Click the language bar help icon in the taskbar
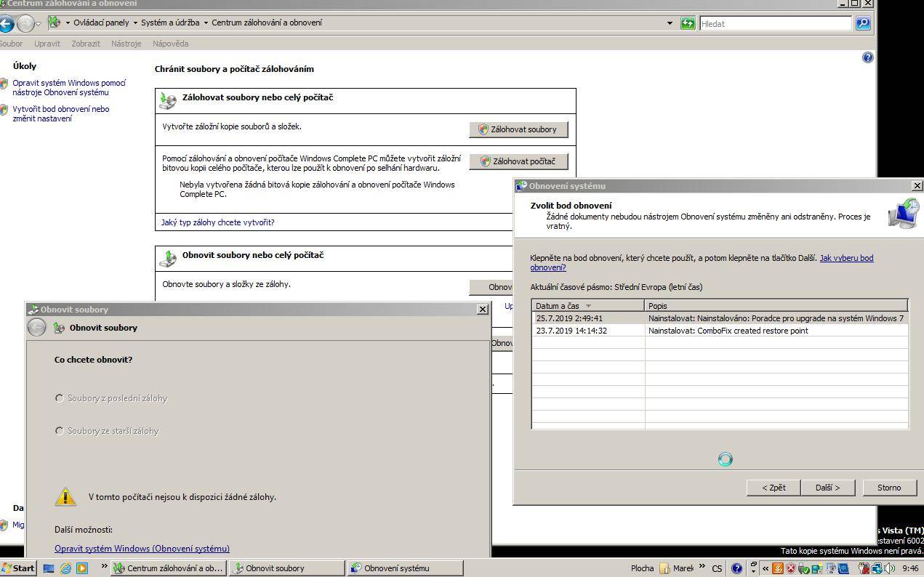Image resolution: width=924 pixels, height=577 pixels. pos(736,568)
